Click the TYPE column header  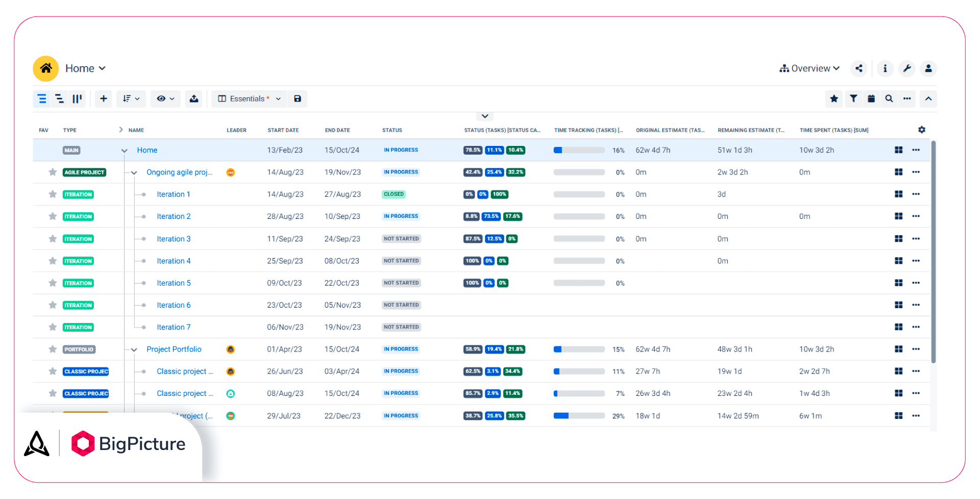pos(70,130)
